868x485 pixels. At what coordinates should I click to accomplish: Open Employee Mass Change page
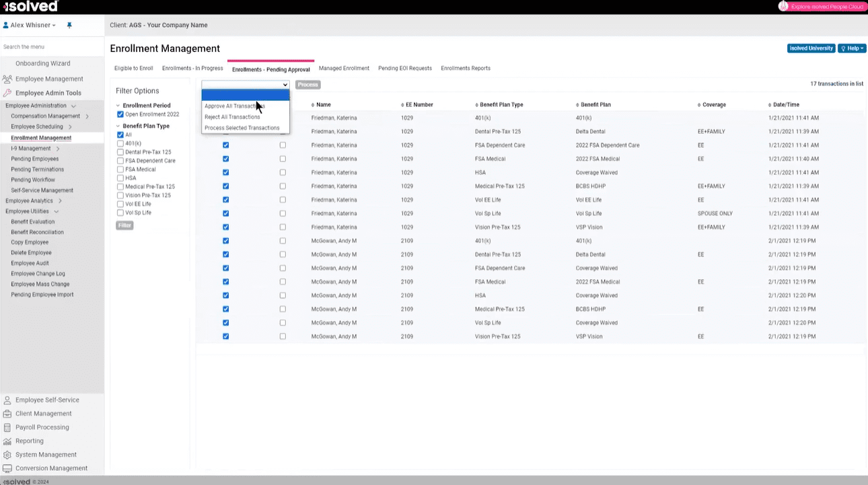click(x=40, y=284)
